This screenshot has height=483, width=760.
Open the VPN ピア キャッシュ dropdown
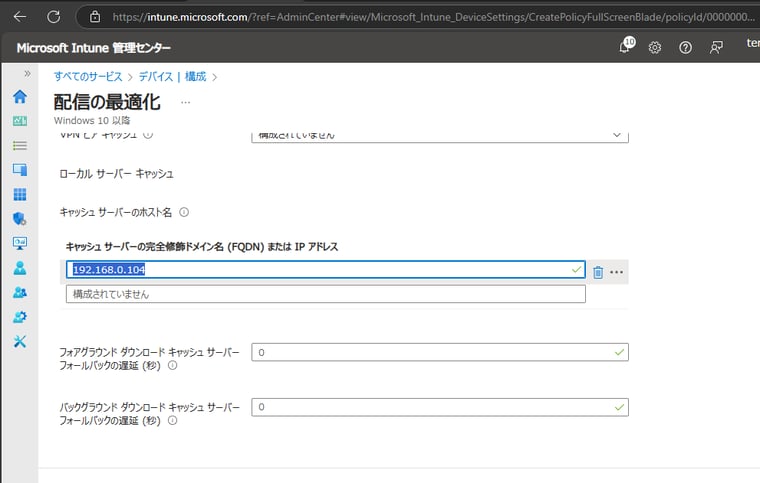[x=440, y=136]
